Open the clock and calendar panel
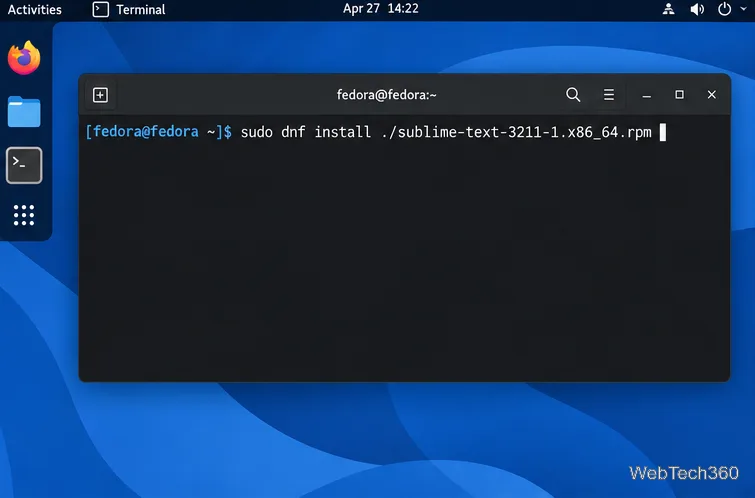This screenshot has width=755, height=498. tap(380, 9)
